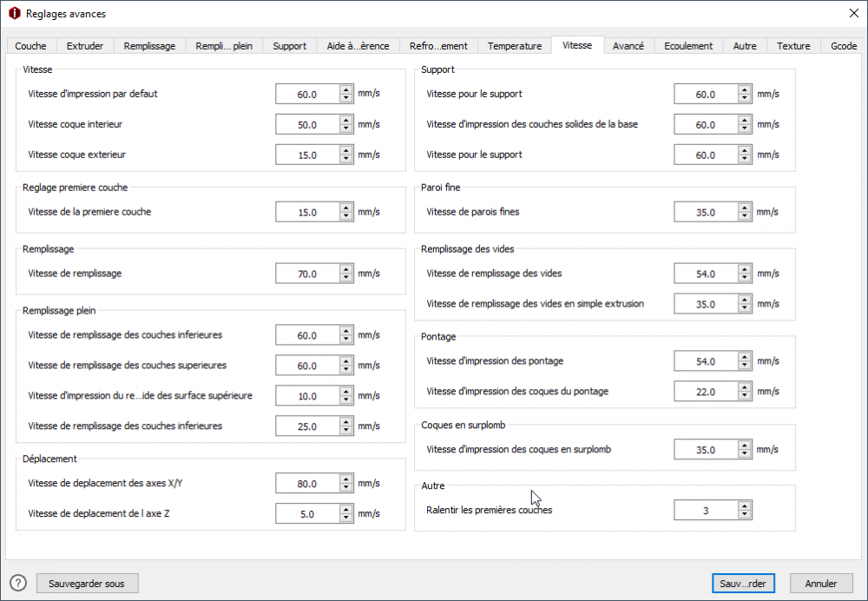The height and width of the screenshot is (601, 868).
Task: Switch to the Extruder tab
Action: [x=84, y=46]
